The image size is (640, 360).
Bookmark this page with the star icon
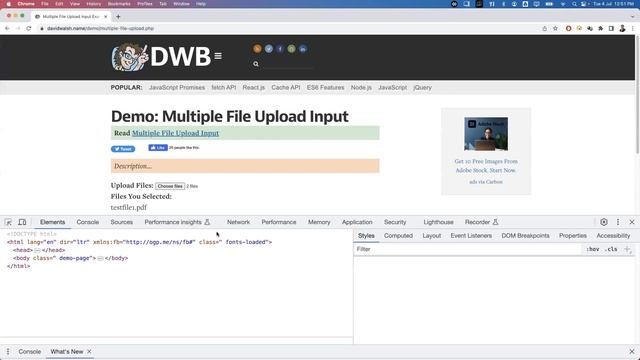[x=555, y=29]
